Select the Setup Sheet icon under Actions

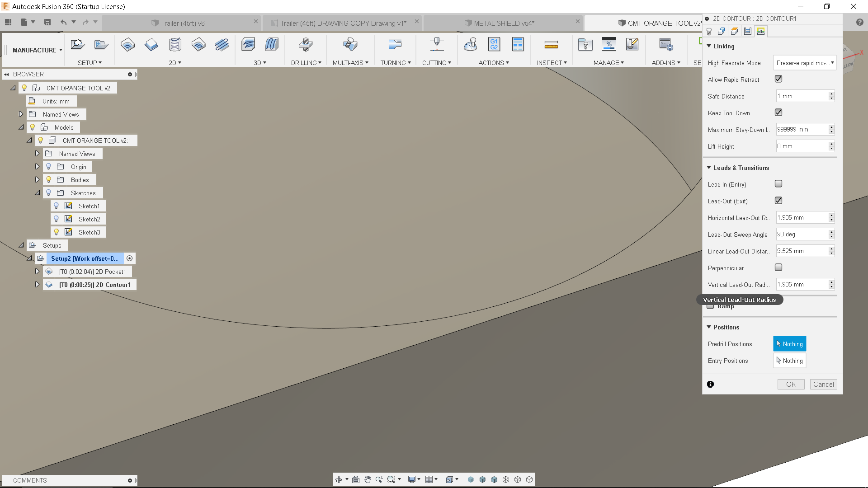click(518, 44)
